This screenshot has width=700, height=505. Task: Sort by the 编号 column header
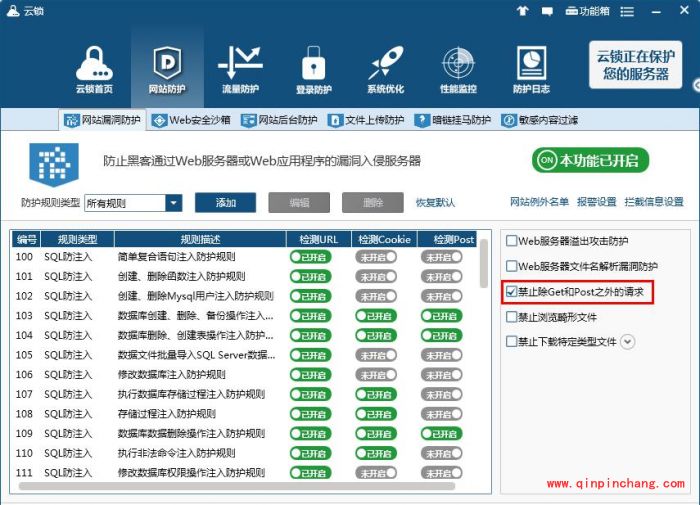pyautogui.click(x=26, y=239)
